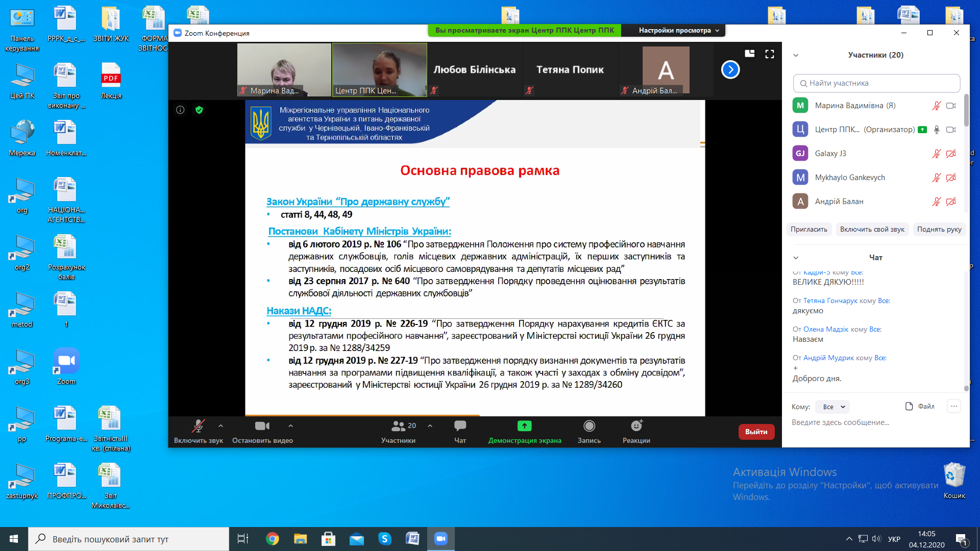Viewport: 980px width, 551px height.
Task: Toggle microphone for Марина Вадимівна (Я)
Action: tap(936, 106)
